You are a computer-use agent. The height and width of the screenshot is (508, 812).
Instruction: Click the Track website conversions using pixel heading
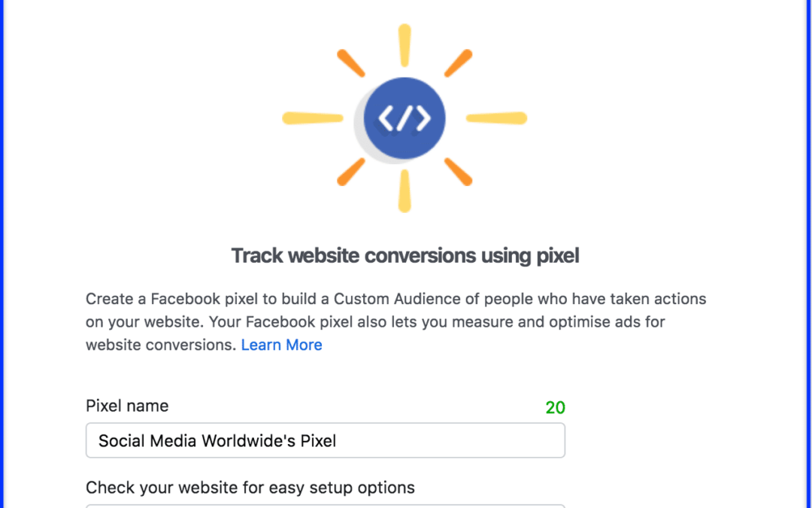[405, 256]
